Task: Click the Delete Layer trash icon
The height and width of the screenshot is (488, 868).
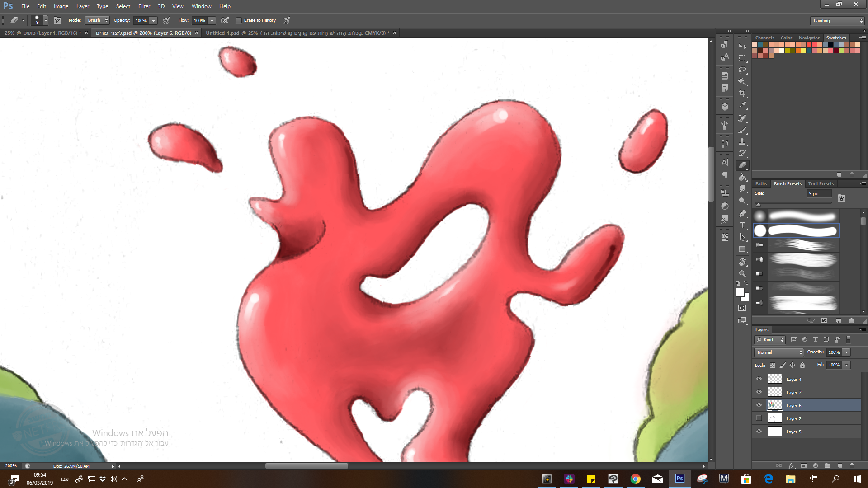Action: (852, 466)
